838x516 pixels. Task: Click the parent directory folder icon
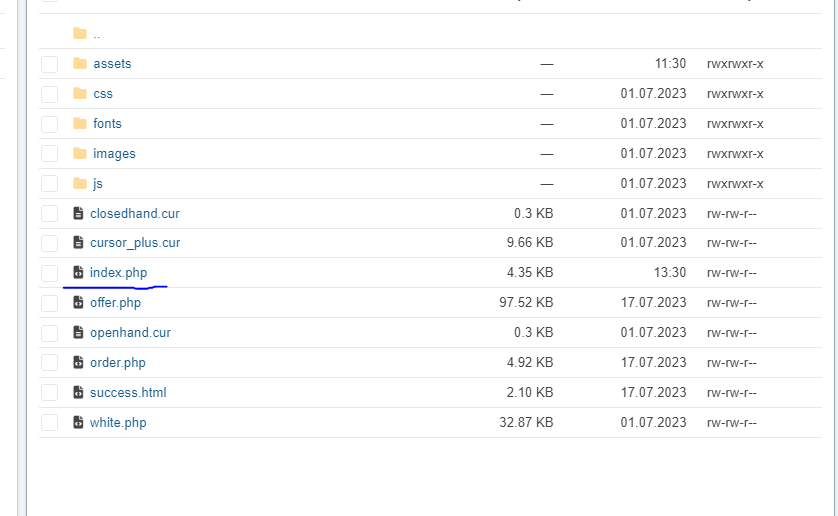coord(80,33)
